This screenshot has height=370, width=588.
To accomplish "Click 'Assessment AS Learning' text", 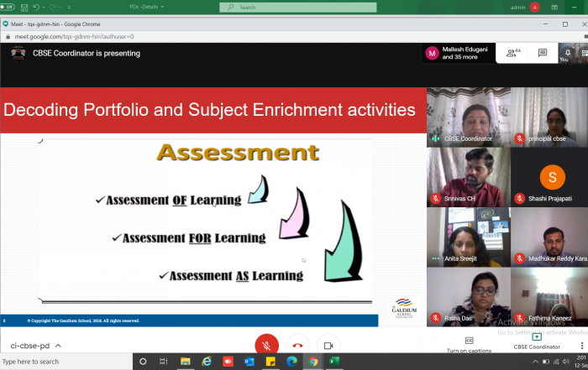I will [x=236, y=276].
